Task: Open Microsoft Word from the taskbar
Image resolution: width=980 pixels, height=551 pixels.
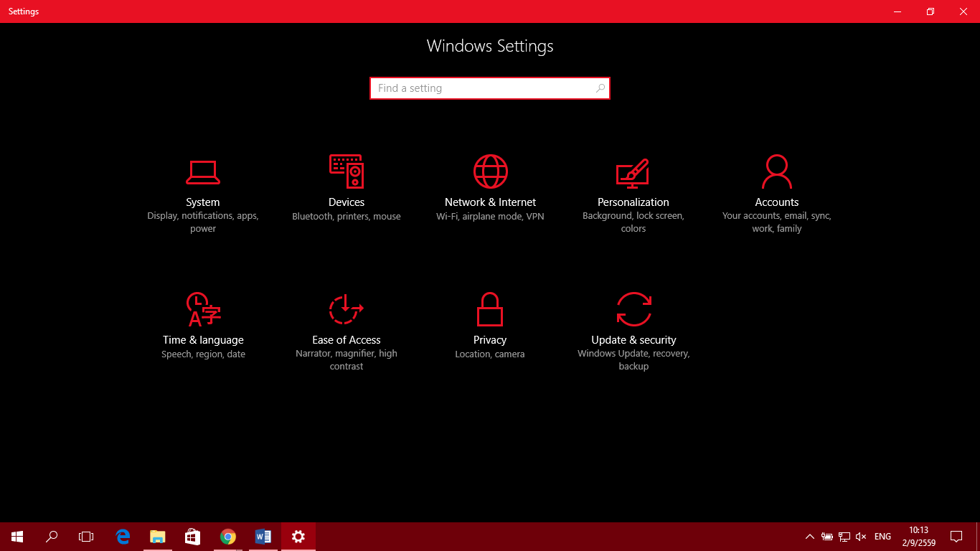Action: tap(263, 537)
